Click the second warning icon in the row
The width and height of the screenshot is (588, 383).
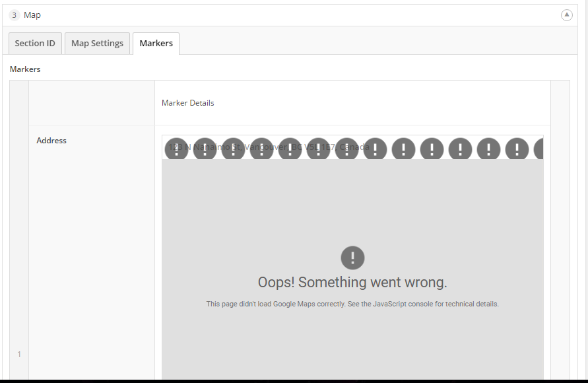(205, 149)
